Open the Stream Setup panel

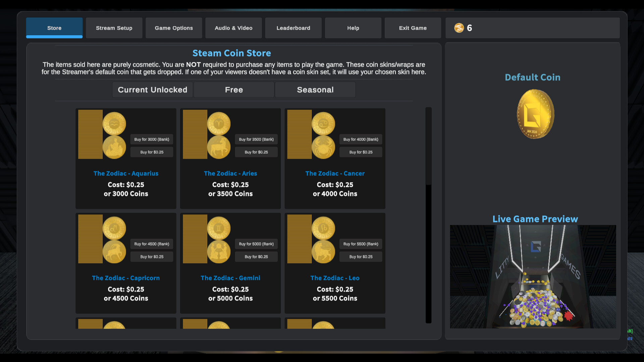114,28
